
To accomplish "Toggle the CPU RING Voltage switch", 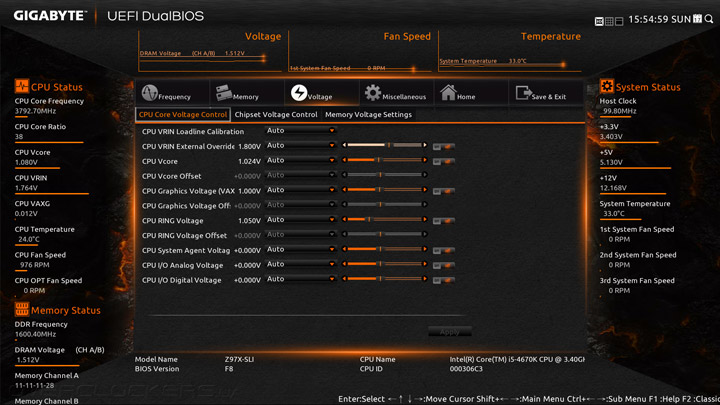I will pos(444,221).
